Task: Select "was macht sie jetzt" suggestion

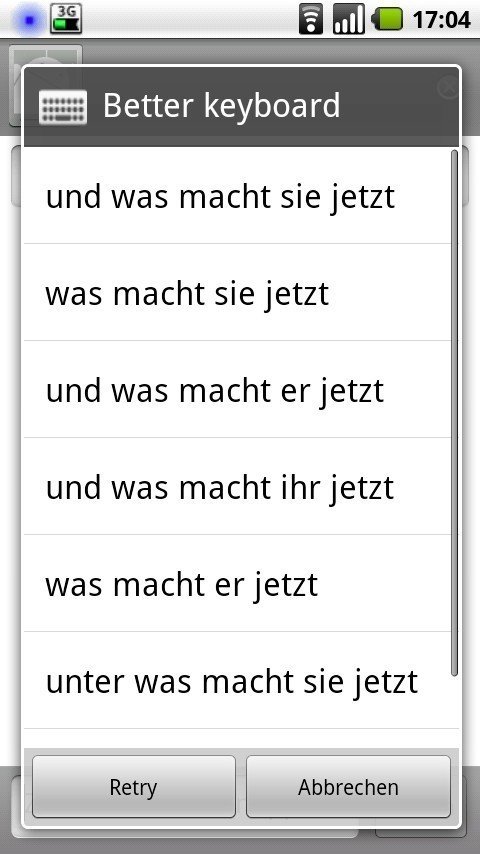Action: pyautogui.click(x=238, y=292)
